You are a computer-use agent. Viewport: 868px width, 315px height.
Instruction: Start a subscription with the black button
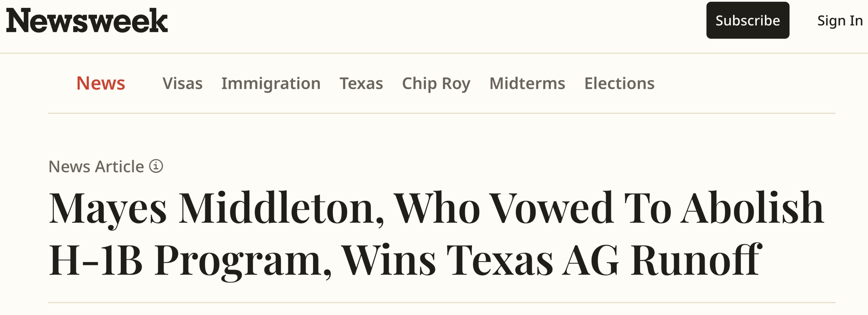point(748,20)
